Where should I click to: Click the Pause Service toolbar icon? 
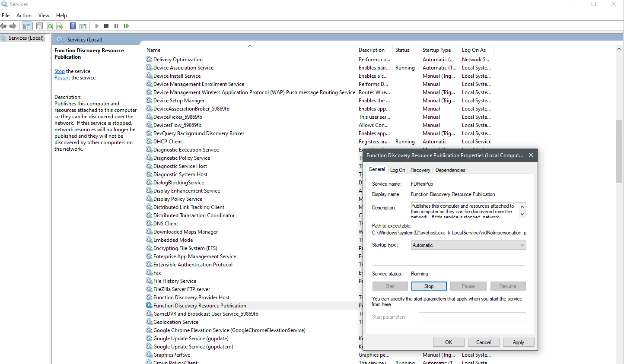[116, 26]
